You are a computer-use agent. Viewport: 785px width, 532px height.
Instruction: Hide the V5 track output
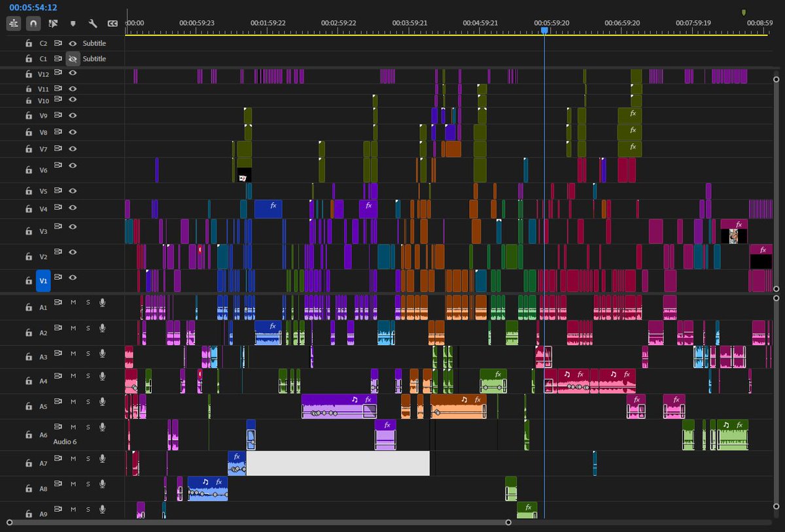(x=73, y=190)
